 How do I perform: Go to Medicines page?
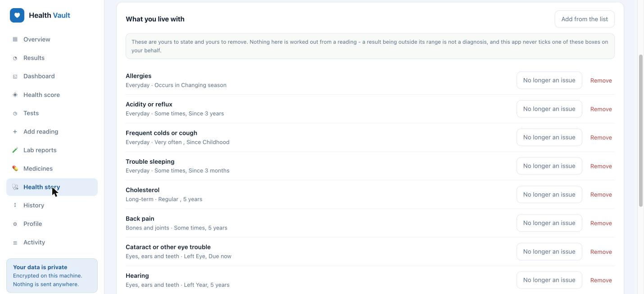click(x=52, y=169)
